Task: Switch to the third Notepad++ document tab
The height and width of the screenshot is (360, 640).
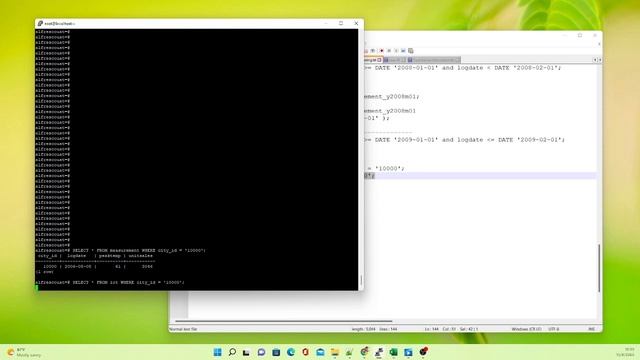Action: point(434,60)
